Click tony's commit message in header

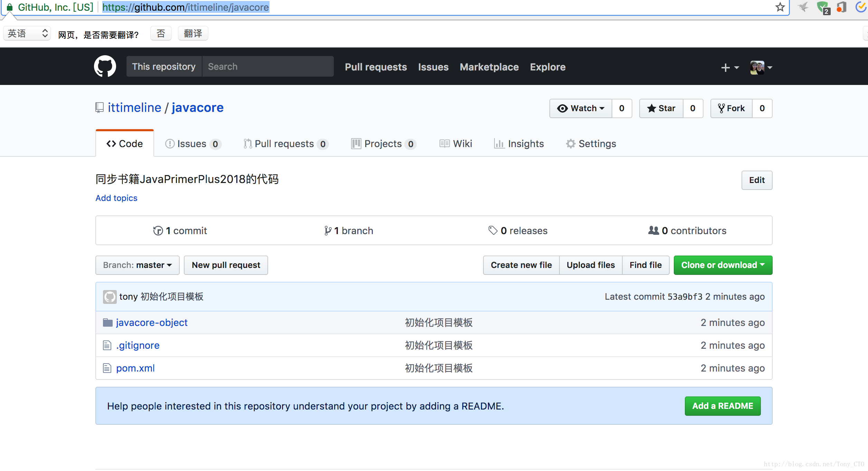pyautogui.click(x=172, y=297)
